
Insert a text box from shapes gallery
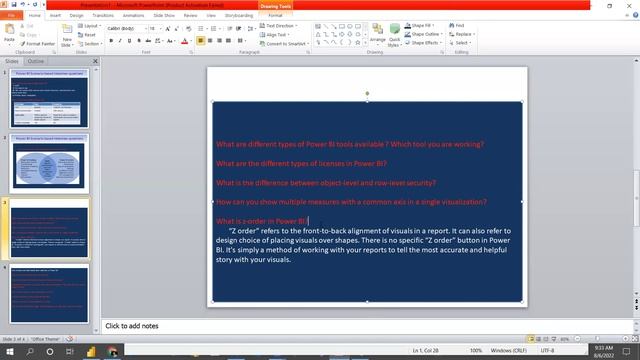[318, 26]
